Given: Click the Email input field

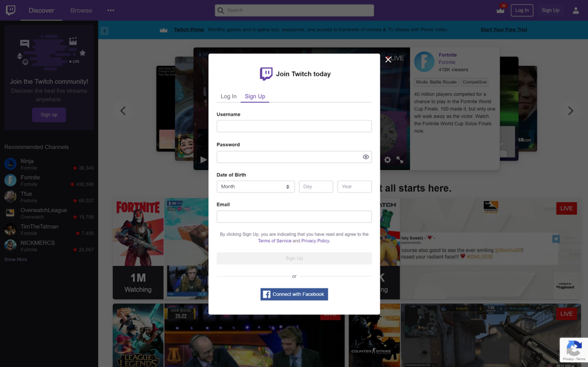Looking at the screenshot, I should [x=294, y=216].
